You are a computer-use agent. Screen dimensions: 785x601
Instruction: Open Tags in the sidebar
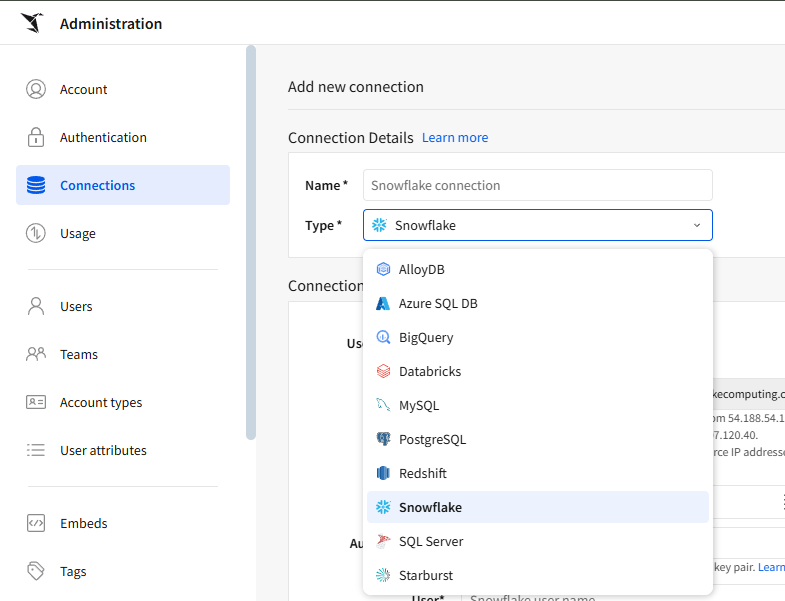pyautogui.click(x=123, y=571)
